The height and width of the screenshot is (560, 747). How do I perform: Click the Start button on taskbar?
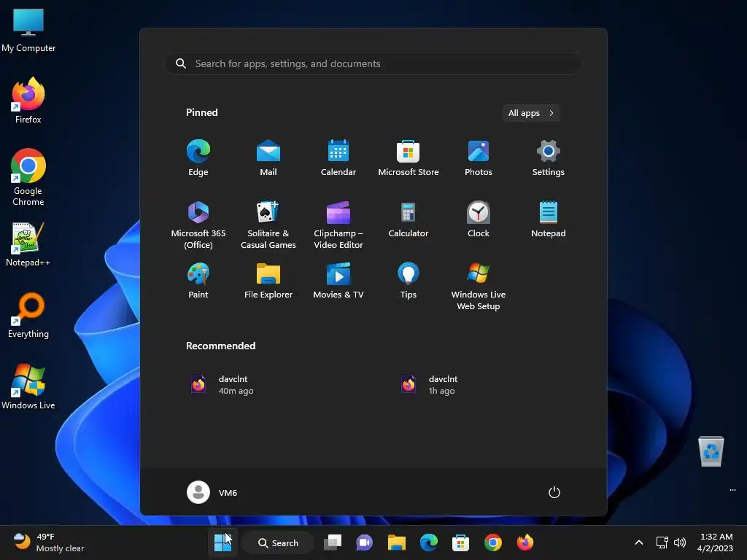(x=222, y=542)
